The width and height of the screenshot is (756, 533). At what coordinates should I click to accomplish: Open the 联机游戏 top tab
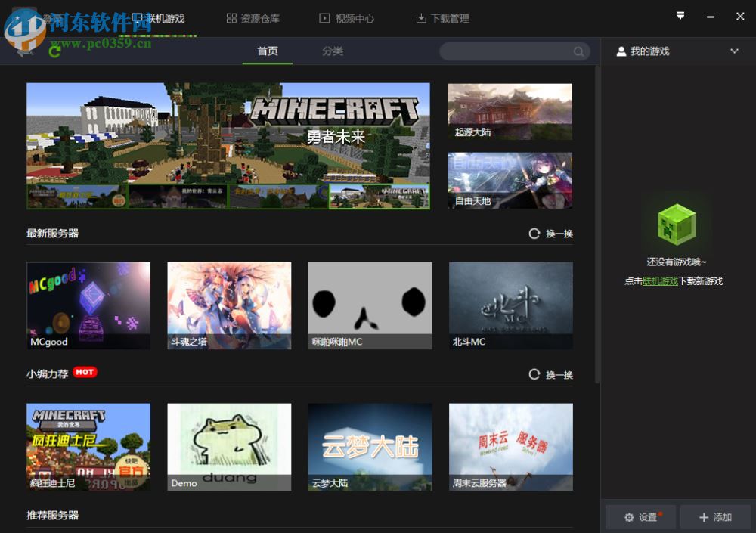158,18
